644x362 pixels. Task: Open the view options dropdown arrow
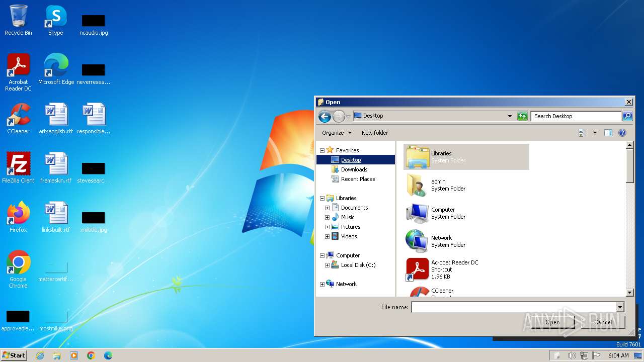pos(595,133)
